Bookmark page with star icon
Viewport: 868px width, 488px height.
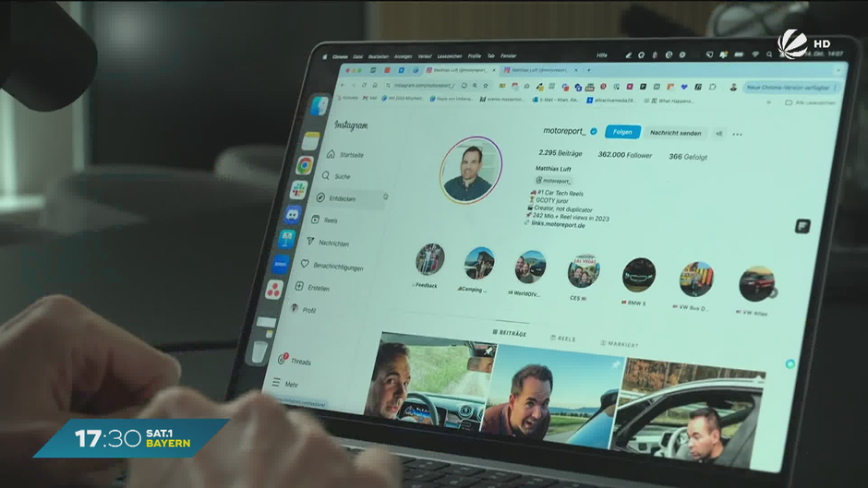point(486,86)
